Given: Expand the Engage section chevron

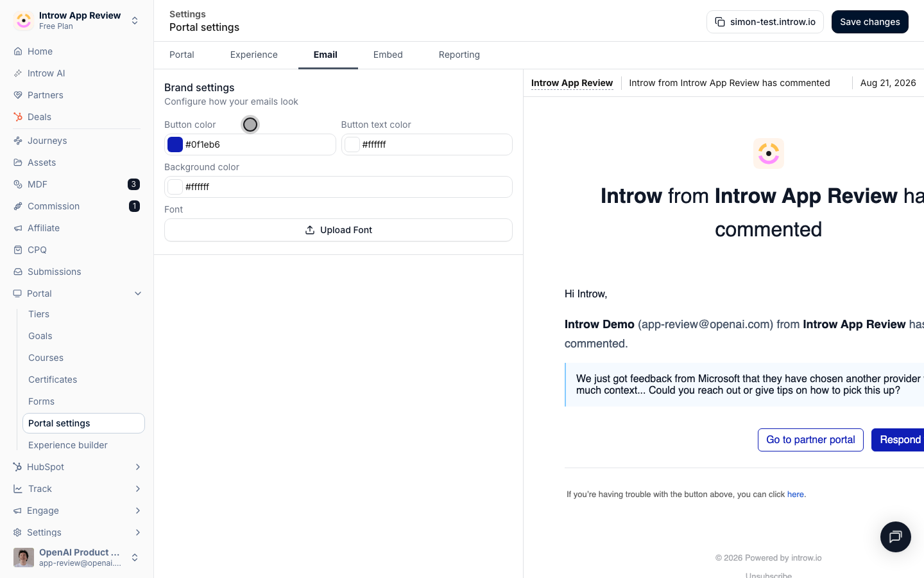Looking at the screenshot, I should [138, 511].
